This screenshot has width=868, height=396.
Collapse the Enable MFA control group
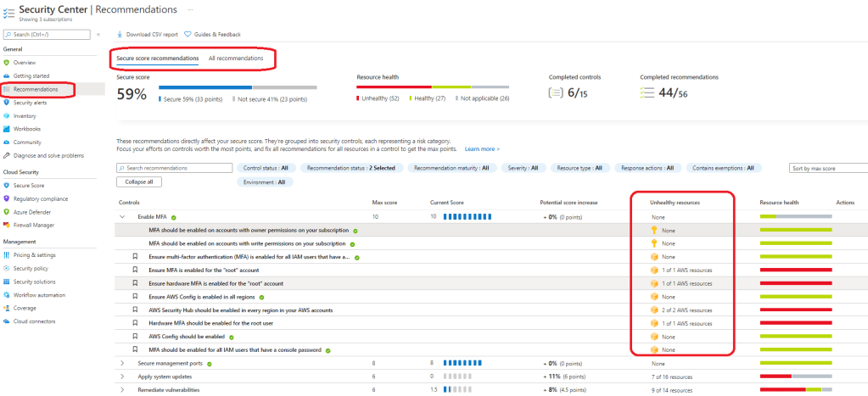click(x=123, y=217)
